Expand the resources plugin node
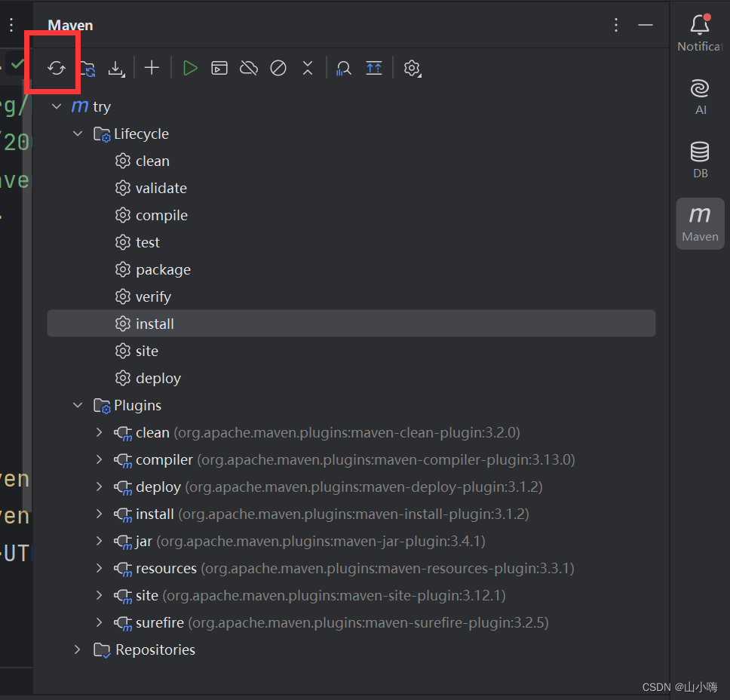Image resolution: width=730 pixels, height=700 pixels. (99, 568)
